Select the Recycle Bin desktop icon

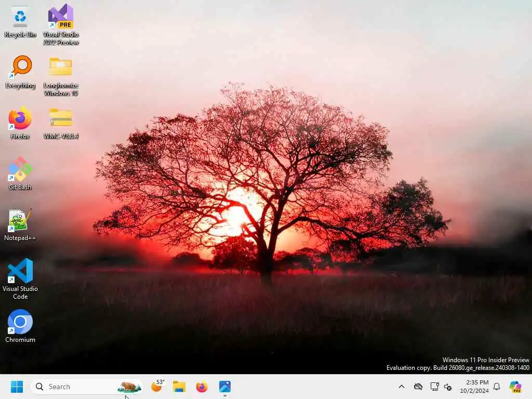[x=20, y=22]
